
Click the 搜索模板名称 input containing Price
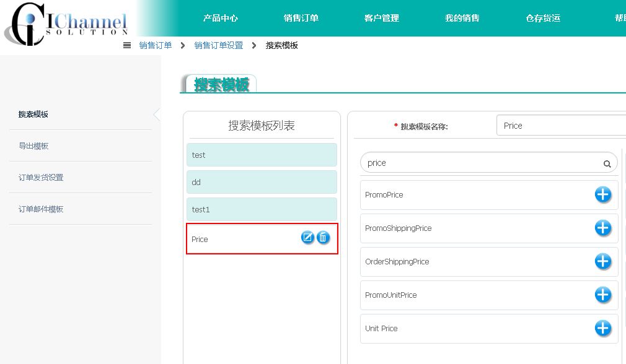561,126
